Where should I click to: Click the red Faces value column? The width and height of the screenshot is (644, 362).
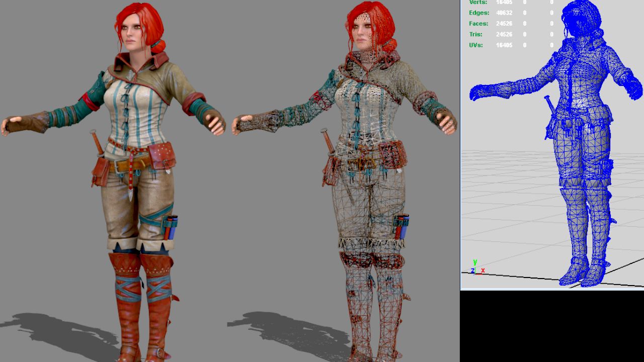coord(504,23)
